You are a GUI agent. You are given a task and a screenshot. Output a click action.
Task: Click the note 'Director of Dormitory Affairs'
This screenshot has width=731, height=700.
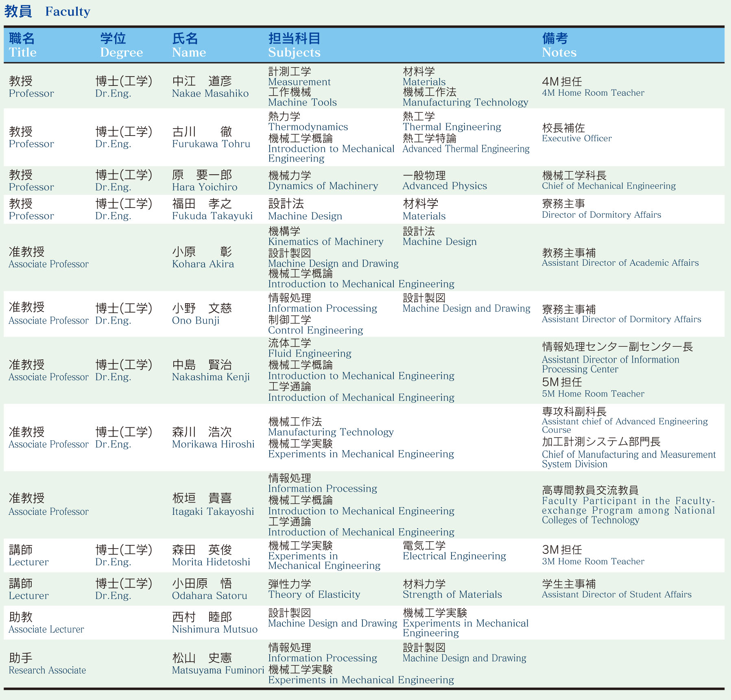click(x=601, y=215)
